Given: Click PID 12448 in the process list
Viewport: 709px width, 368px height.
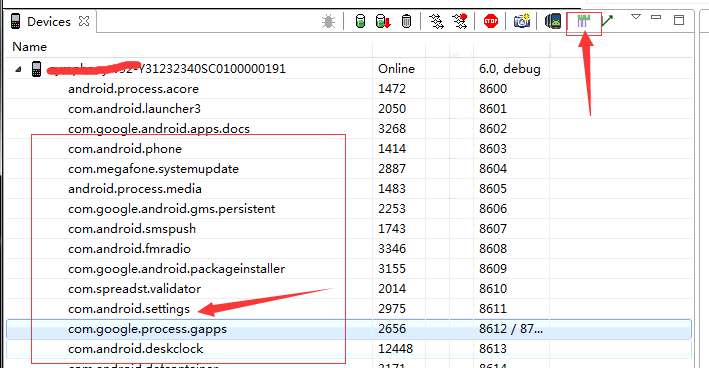Looking at the screenshot, I should [x=395, y=349].
